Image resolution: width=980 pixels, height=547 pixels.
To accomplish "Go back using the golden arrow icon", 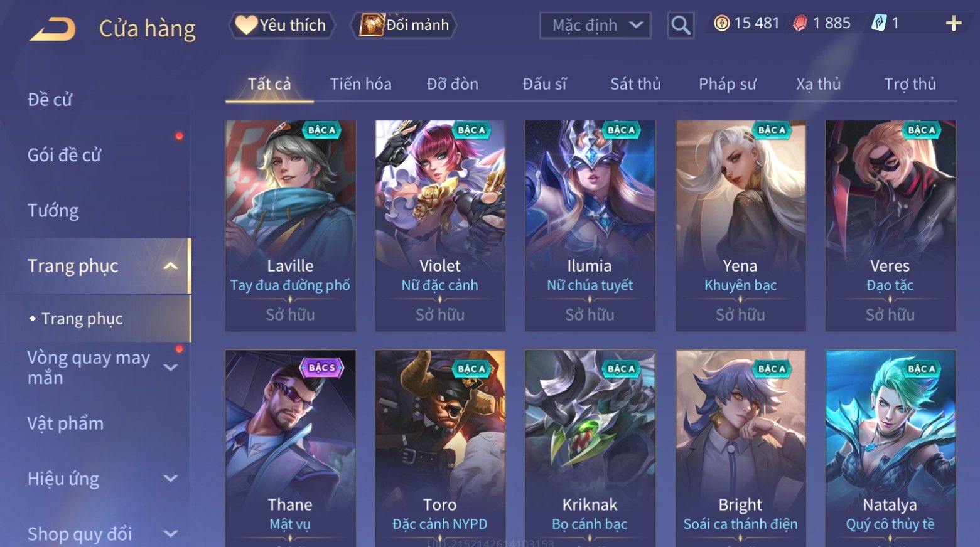I will tap(53, 29).
